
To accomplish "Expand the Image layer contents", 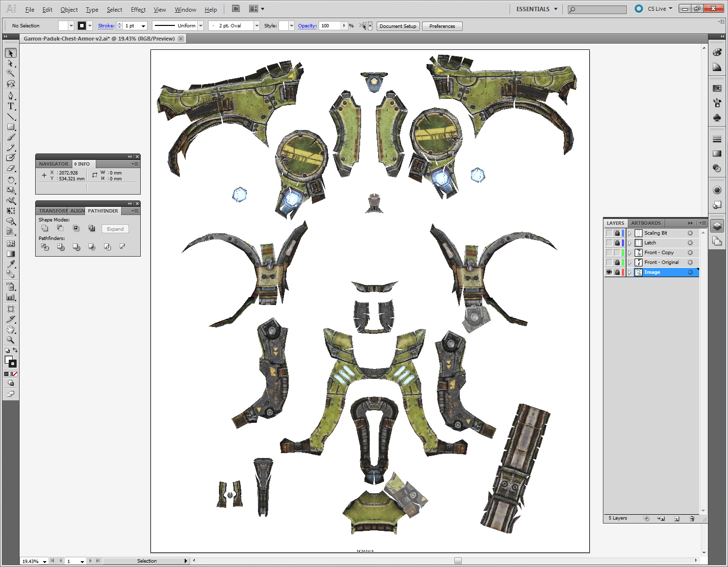I will (x=630, y=272).
